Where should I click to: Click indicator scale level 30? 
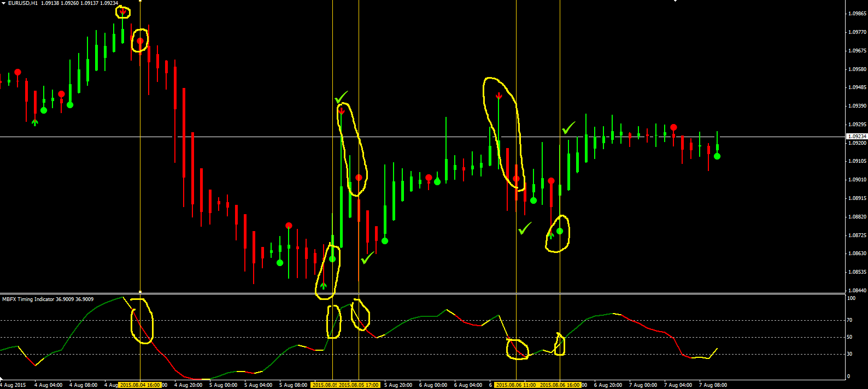(849, 354)
